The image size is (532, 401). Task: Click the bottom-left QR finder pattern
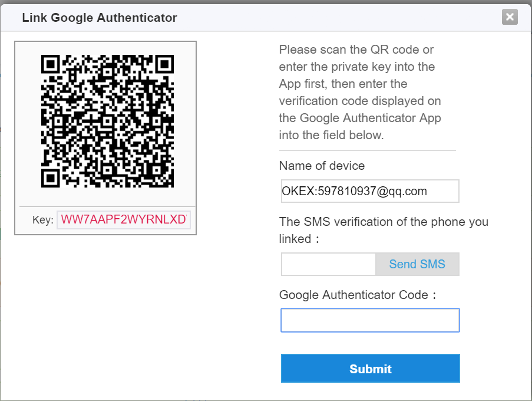(x=52, y=177)
